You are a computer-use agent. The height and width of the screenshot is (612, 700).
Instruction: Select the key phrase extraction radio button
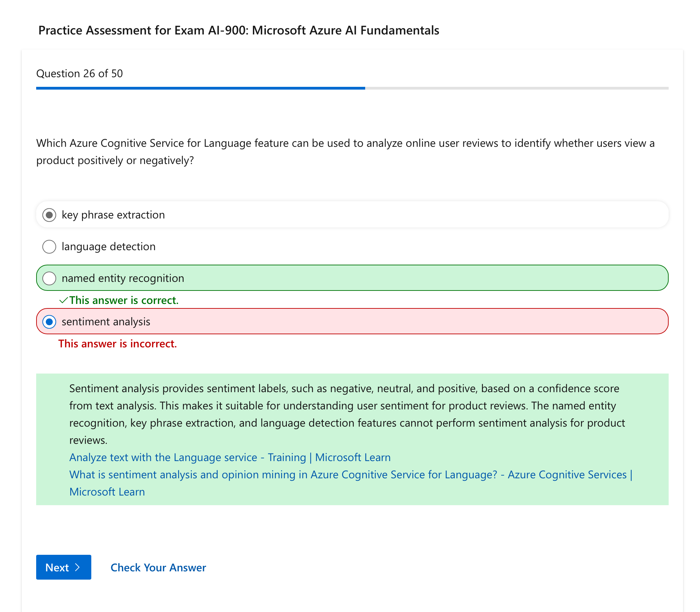tap(49, 215)
